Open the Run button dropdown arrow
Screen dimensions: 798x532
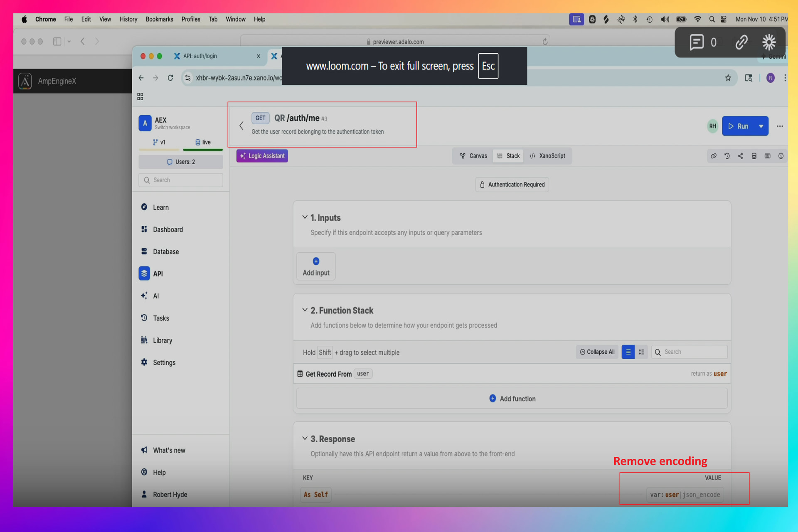coord(761,126)
